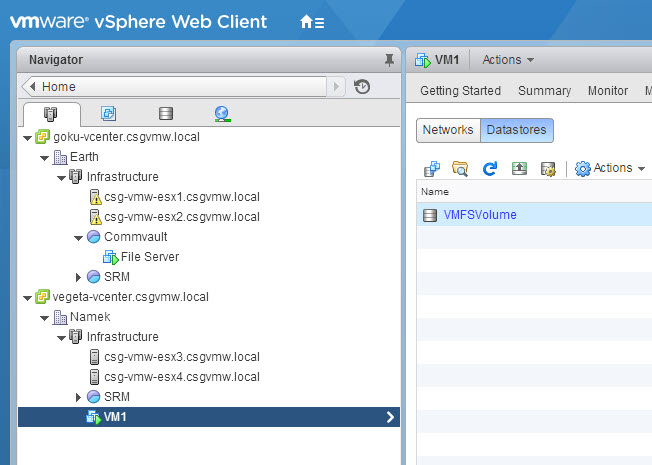Screen dimensions: 652x465
Task: Click the VM1 header VM icon
Action: (x=422, y=60)
